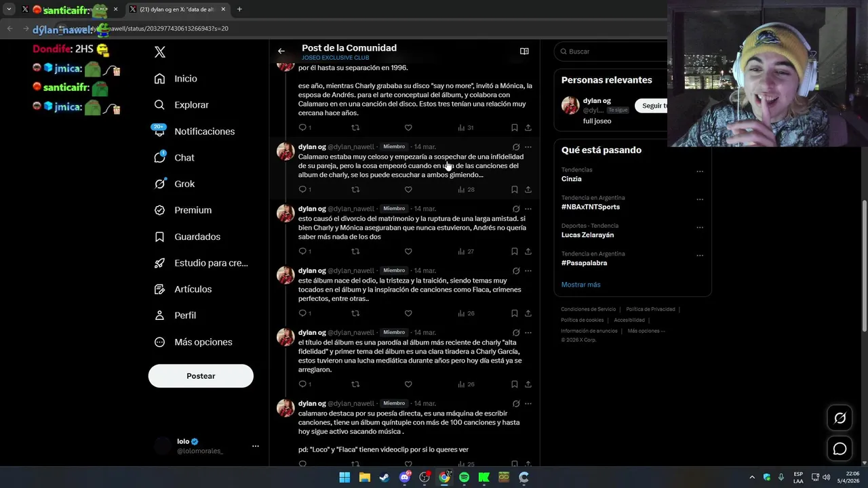Image resolution: width=868 pixels, height=488 pixels.
Task: Open lolo account menu dots
Action: click(256, 446)
